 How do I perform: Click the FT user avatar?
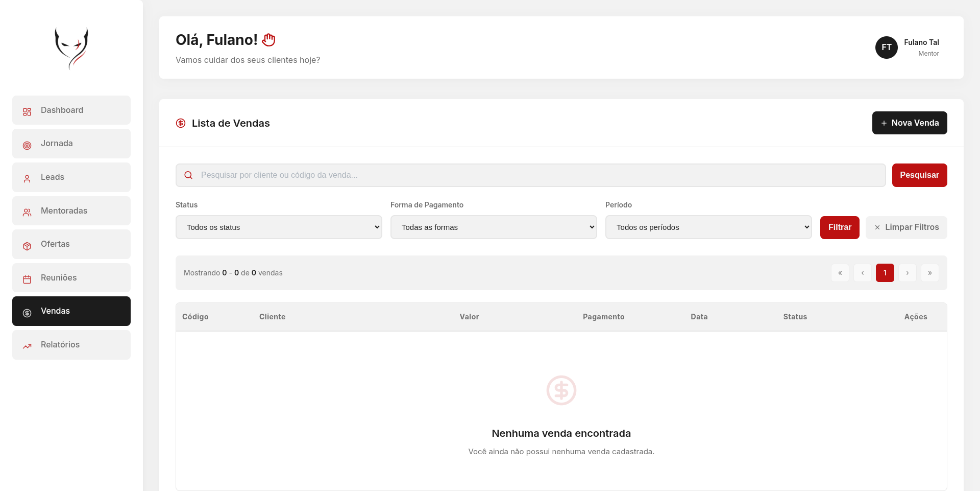click(887, 48)
